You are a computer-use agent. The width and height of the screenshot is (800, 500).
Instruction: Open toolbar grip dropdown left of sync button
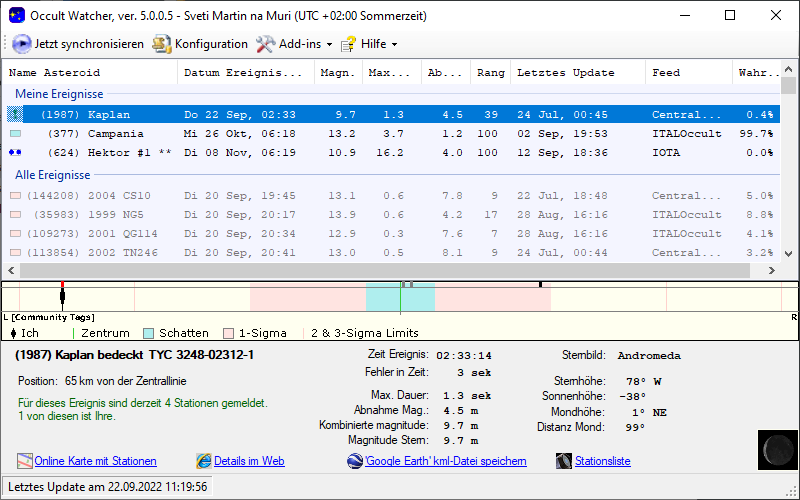point(5,44)
